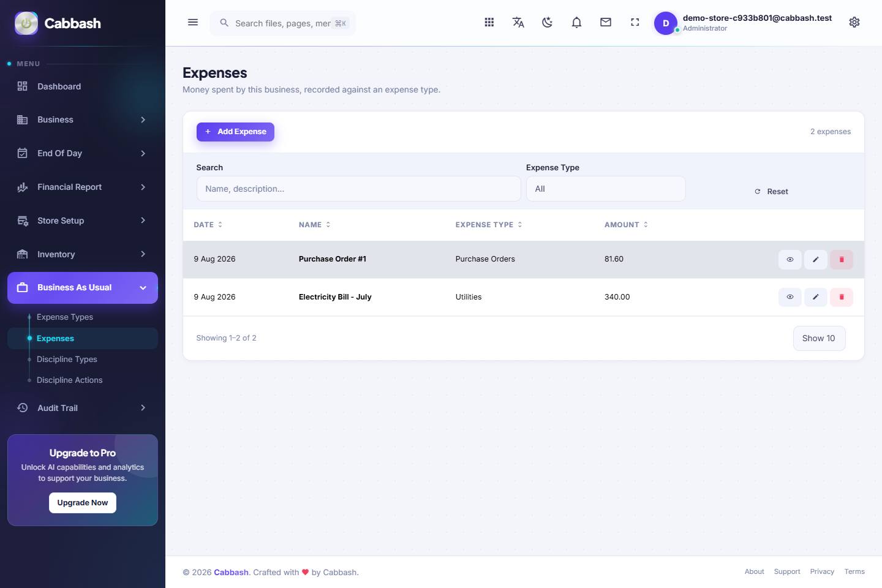Toggle the sidebar hamburger menu
Screen dimensions: 882x588
tap(193, 23)
